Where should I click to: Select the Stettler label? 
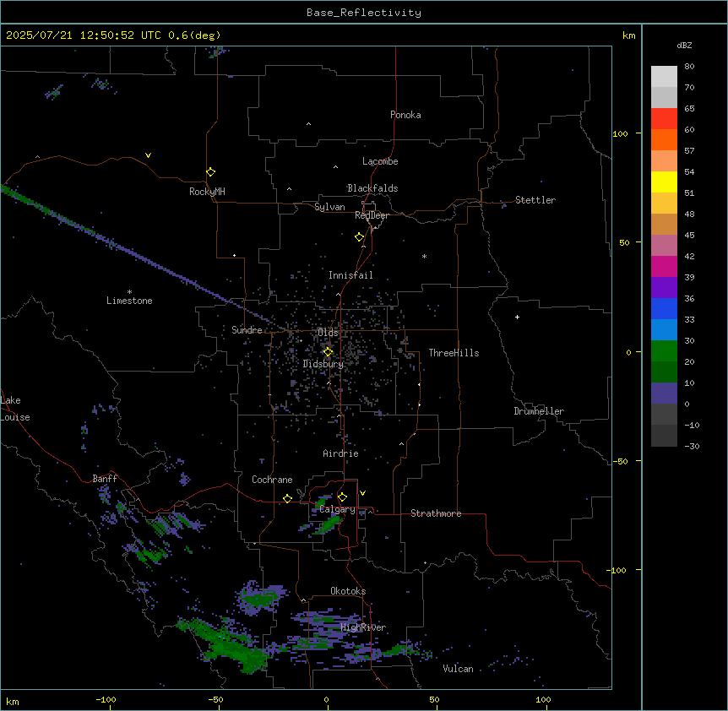[535, 200]
